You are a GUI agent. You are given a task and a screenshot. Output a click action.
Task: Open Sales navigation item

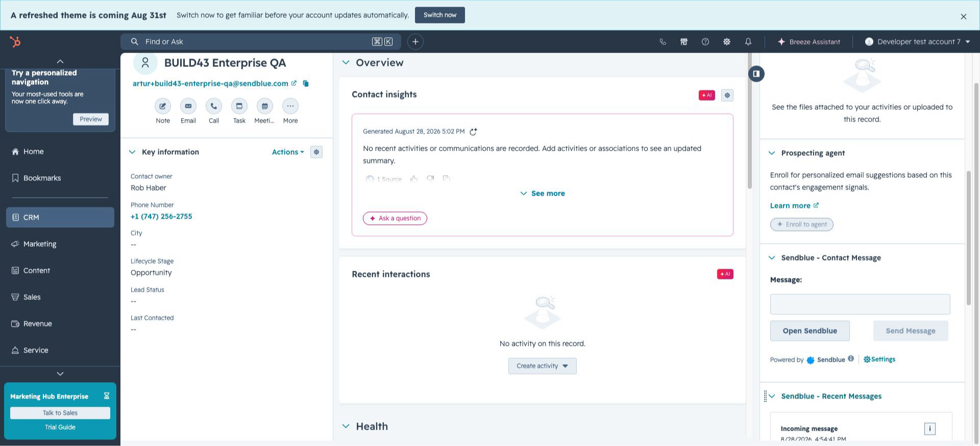(60, 297)
